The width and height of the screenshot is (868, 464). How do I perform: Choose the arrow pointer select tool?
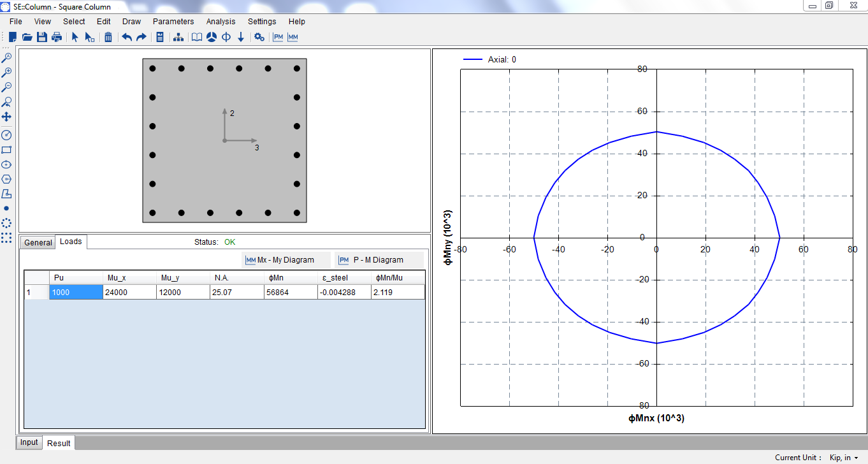(x=75, y=37)
